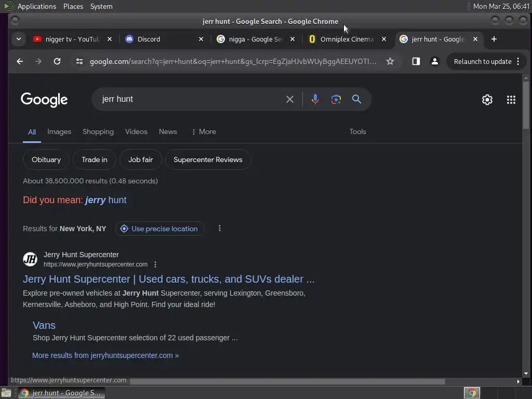Click the About 38,500,000 results text

click(90, 181)
